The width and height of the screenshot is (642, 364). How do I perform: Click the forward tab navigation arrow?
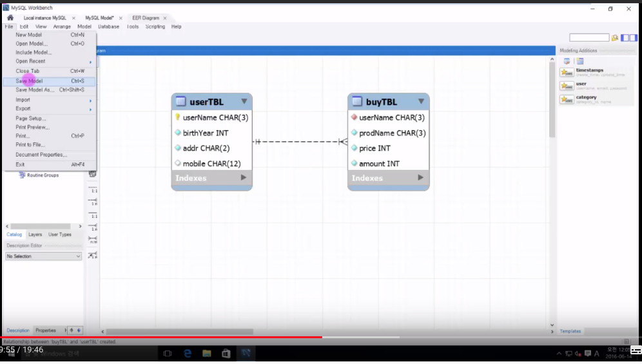[79, 330]
